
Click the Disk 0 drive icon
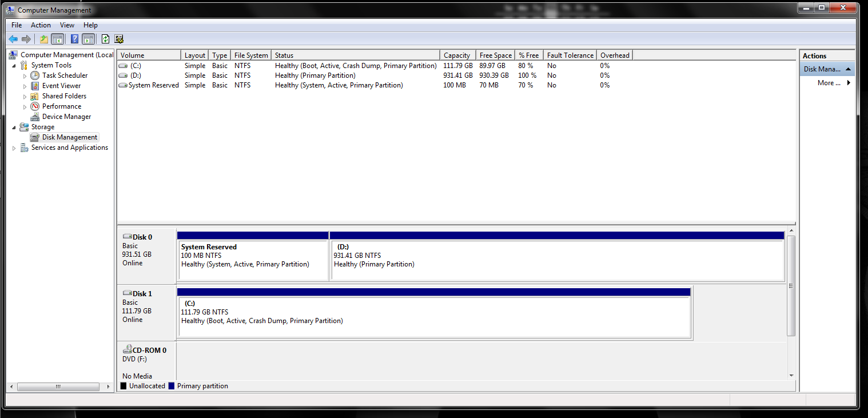pos(127,237)
